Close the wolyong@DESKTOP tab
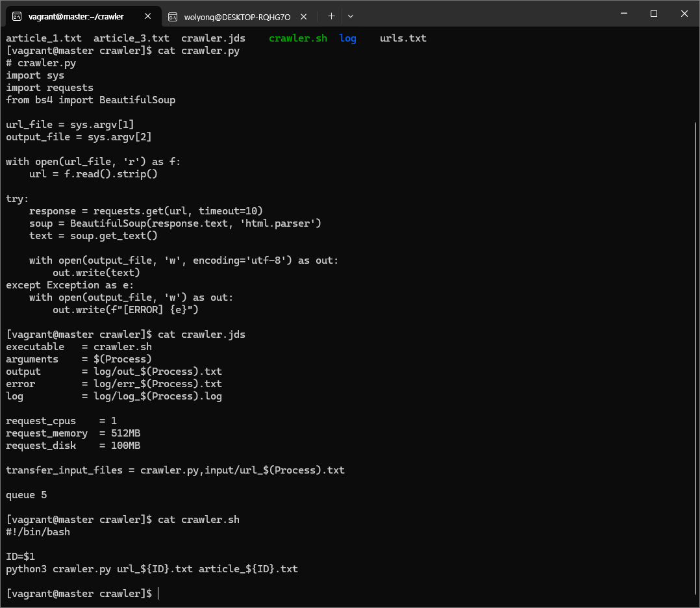This screenshot has width=700, height=608. point(302,16)
